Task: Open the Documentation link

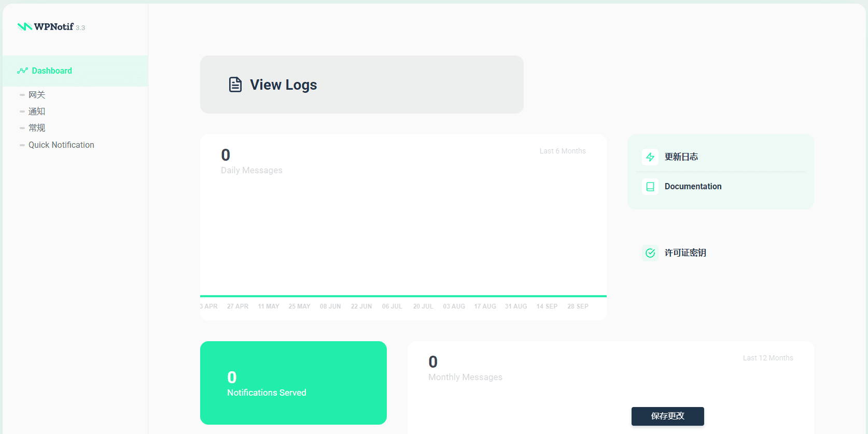Action: point(693,187)
